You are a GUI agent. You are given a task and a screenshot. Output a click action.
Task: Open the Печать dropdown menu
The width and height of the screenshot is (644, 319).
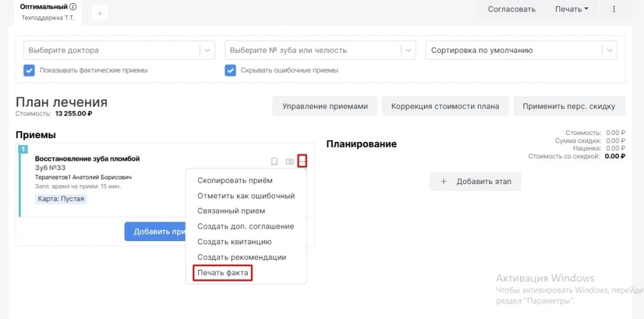(x=571, y=9)
